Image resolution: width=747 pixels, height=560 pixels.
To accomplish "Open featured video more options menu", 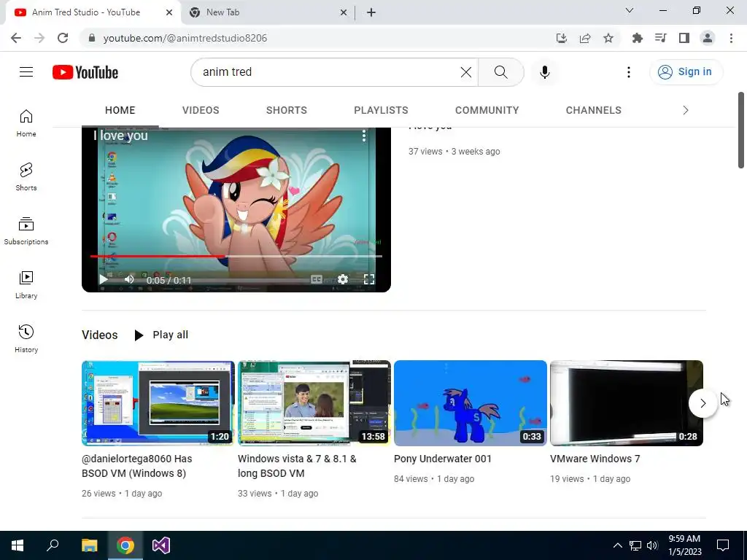I will [363, 136].
